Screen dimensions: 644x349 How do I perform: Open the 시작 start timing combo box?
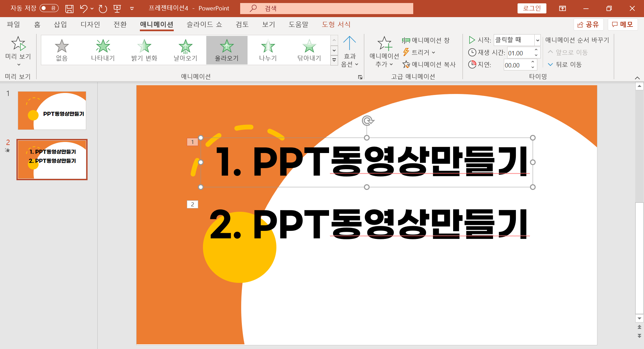[517, 40]
